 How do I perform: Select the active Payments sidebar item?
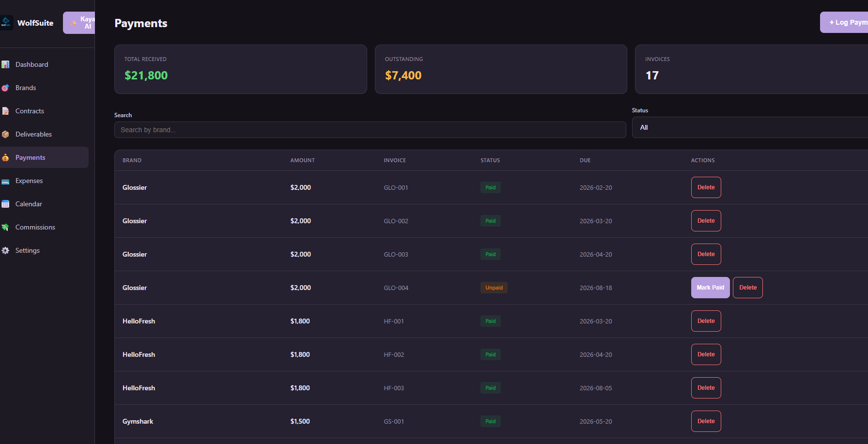44,157
